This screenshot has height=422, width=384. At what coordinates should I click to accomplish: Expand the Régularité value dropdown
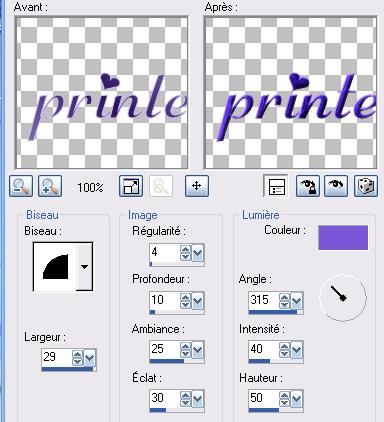tap(197, 253)
